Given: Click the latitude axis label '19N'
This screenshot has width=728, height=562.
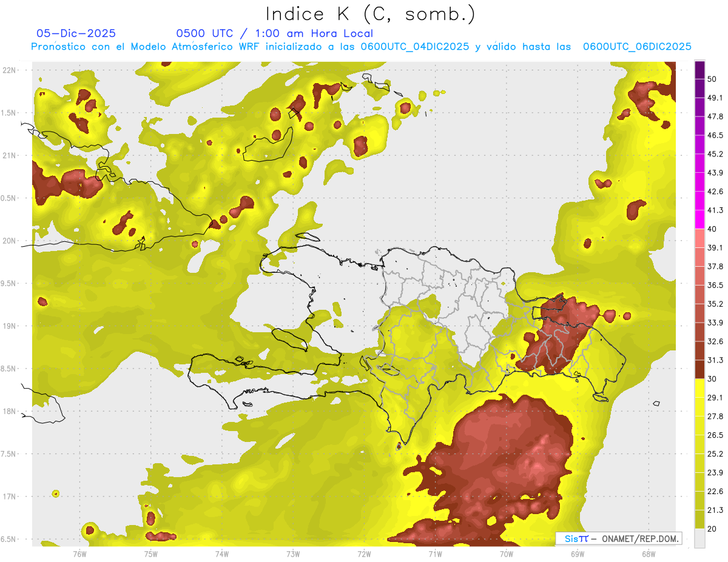Looking at the screenshot, I should (x=9, y=326).
